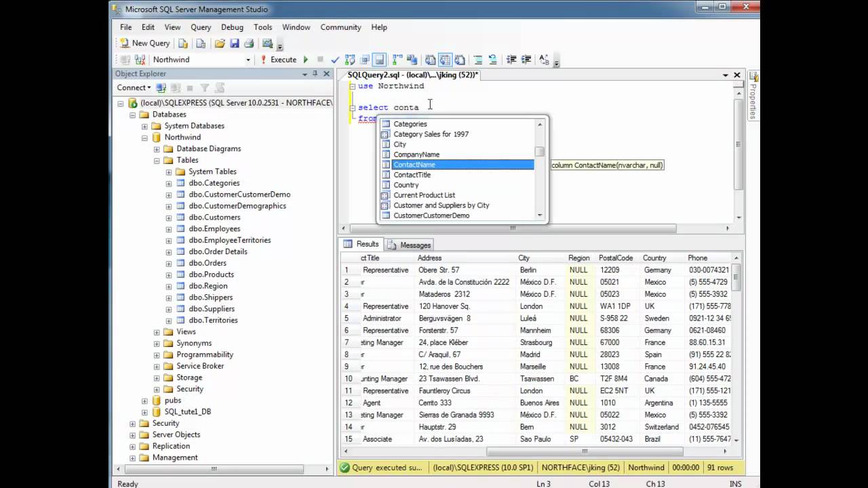
Task: Select dbo.Employees in Object Explorer
Action: [214, 228]
